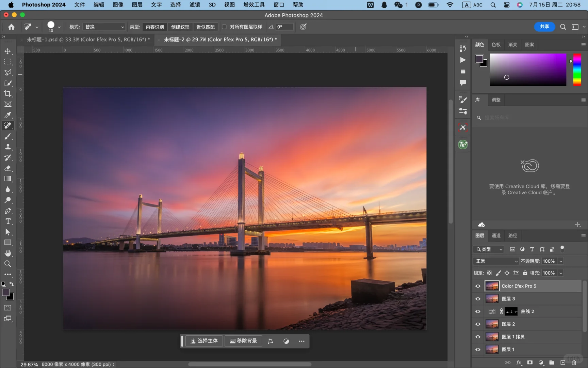Open layer style fx menu
Image resolution: width=588 pixels, height=368 pixels.
pyautogui.click(x=519, y=363)
